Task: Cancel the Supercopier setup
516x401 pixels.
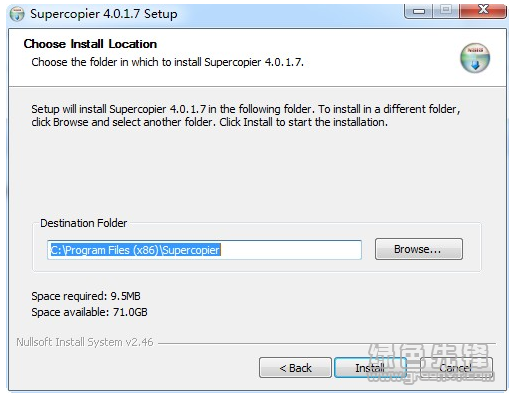Action: tap(456, 368)
